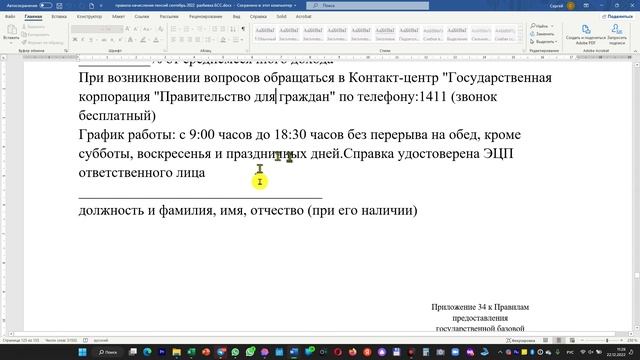Open the Рецензирование ribbon tab

(x=206, y=17)
